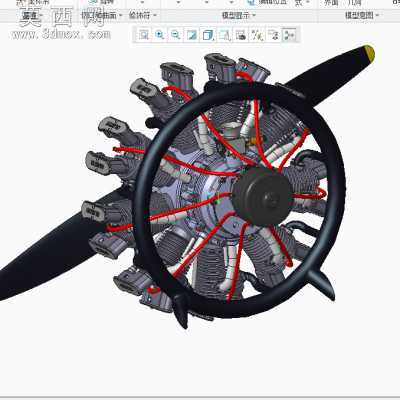Expand the 模型意图 ribbon group

[362, 15]
